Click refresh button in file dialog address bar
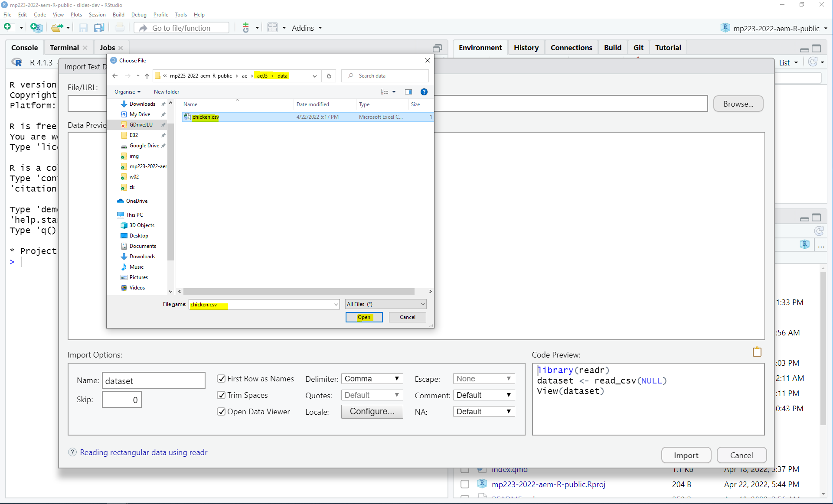Screen dimensions: 833x504 click(329, 76)
